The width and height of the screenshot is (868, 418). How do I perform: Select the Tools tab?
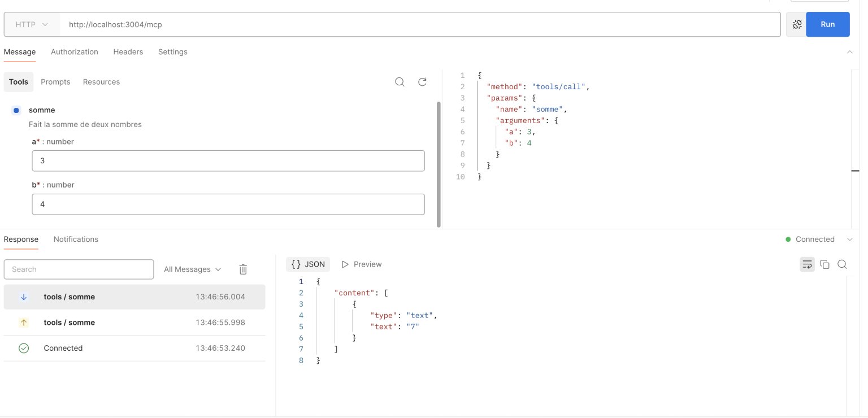19,82
